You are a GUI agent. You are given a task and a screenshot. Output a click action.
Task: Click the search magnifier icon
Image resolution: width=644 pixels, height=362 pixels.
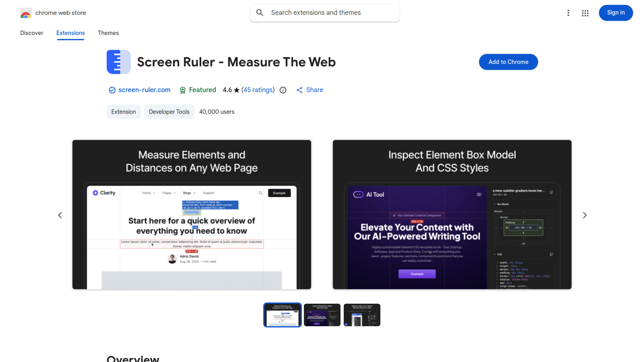[x=260, y=13]
